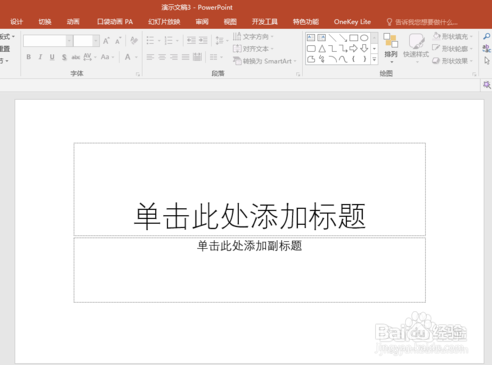The width and height of the screenshot is (492, 365).
Task: Click the Replace icon
Action: click(487, 49)
